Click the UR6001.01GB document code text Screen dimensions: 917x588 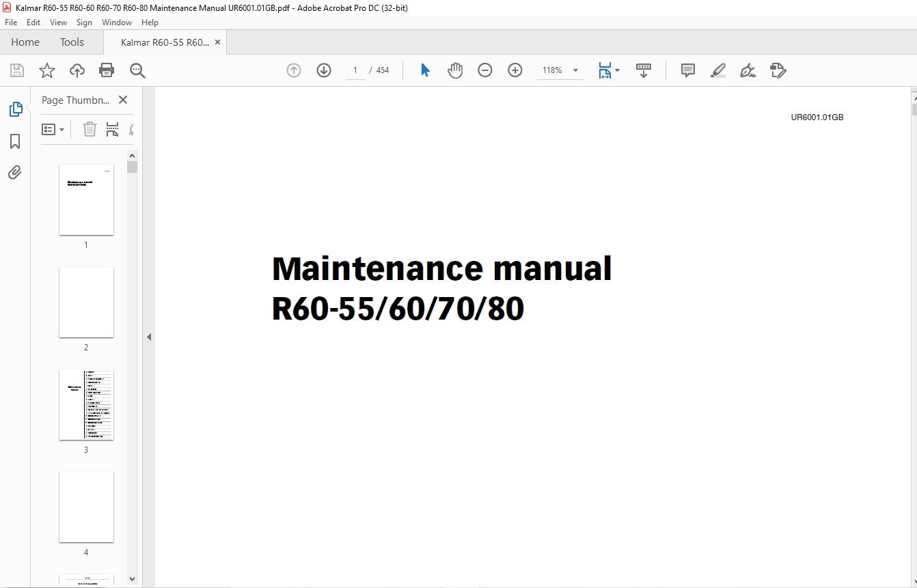pos(817,117)
